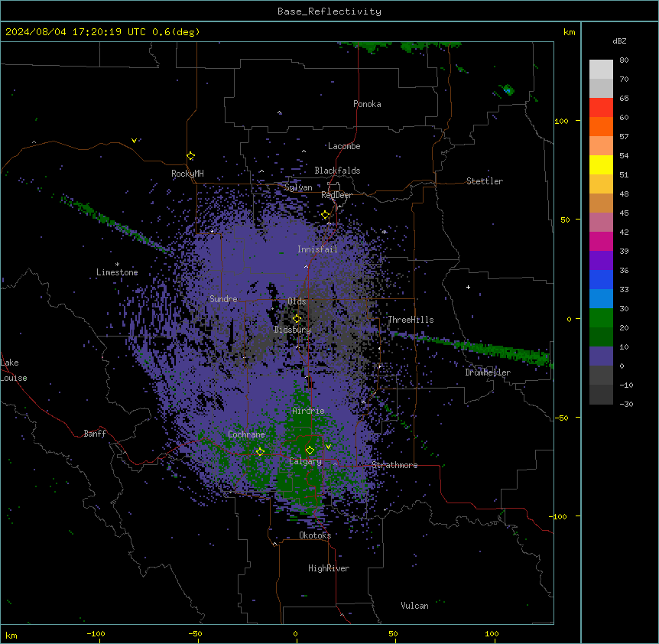
Task: Click the RedDeer city label
Action: (336, 195)
